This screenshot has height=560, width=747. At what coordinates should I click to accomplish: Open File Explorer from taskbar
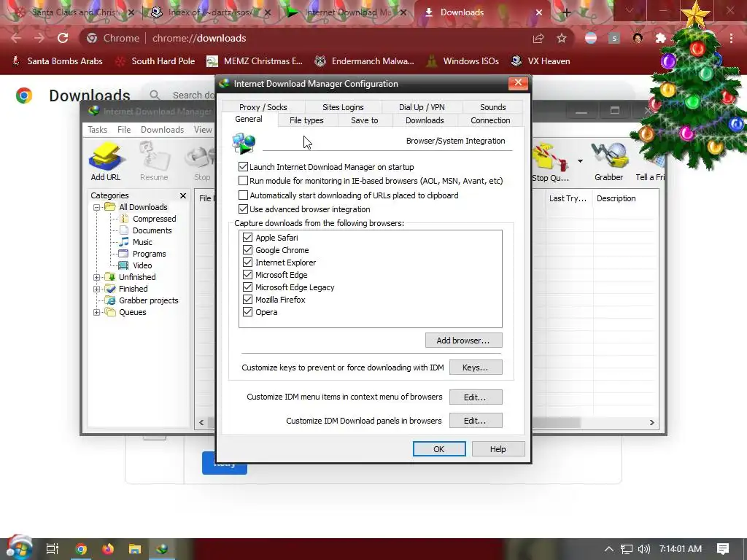pos(135,549)
